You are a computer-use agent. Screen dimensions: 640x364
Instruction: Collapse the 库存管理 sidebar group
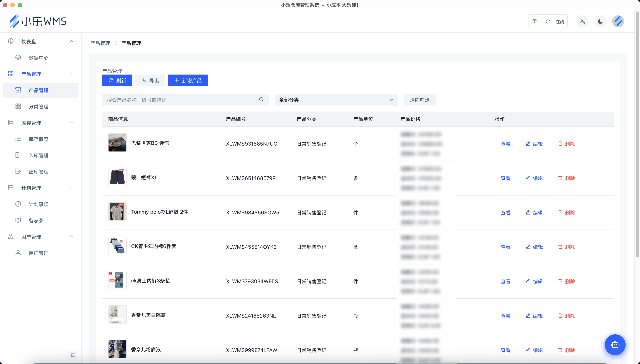click(71, 123)
